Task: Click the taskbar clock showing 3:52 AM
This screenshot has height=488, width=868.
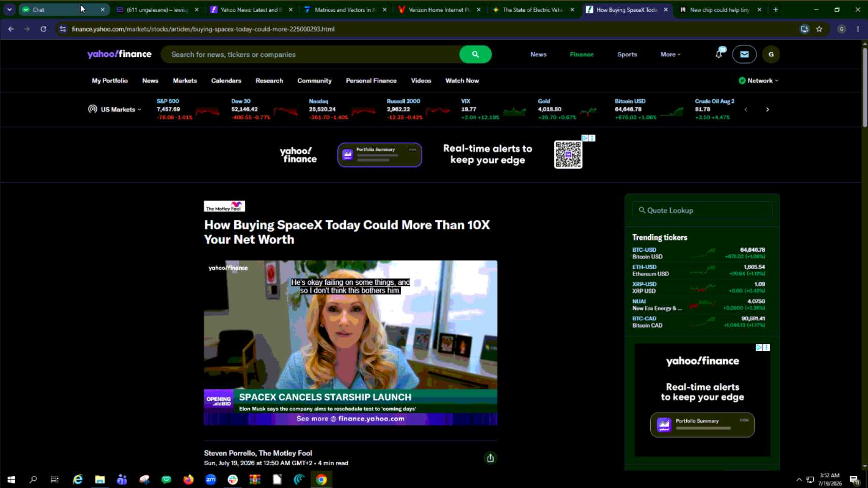Action: tap(829, 479)
